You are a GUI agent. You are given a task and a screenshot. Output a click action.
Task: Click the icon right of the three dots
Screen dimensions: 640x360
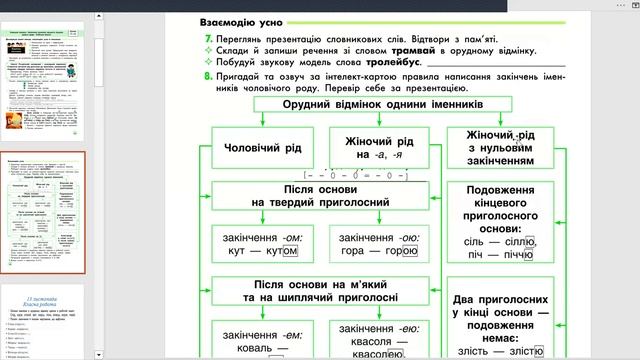click(x=635, y=5)
